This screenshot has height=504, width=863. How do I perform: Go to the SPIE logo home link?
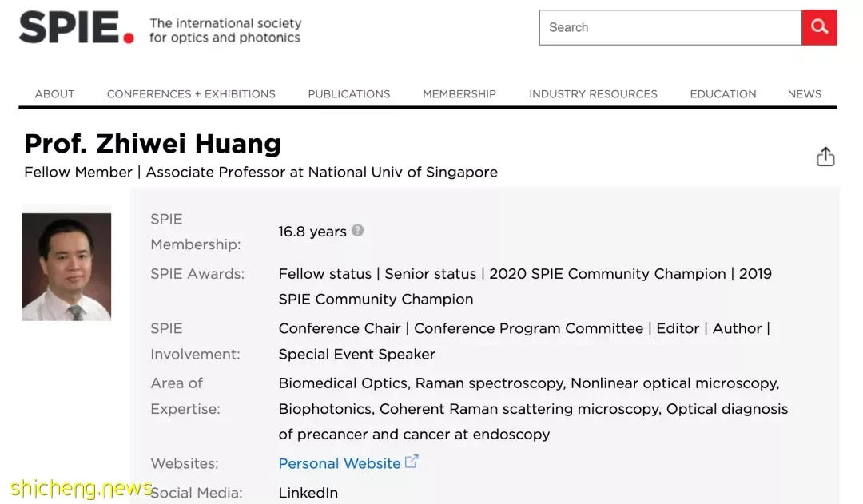tap(77, 27)
